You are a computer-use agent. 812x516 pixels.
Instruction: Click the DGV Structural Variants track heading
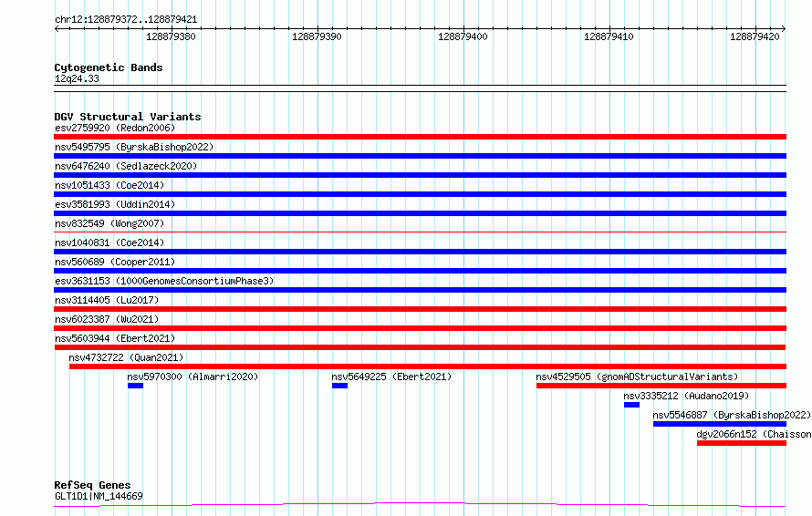point(128,117)
